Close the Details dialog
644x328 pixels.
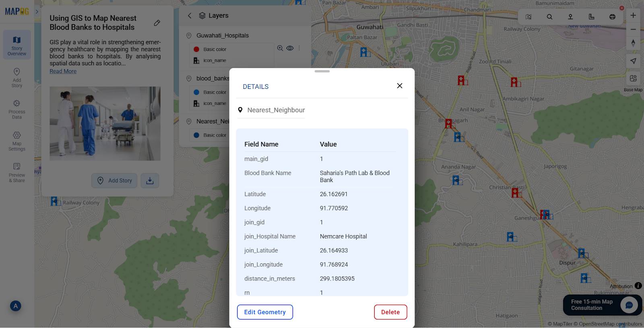coord(399,86)
